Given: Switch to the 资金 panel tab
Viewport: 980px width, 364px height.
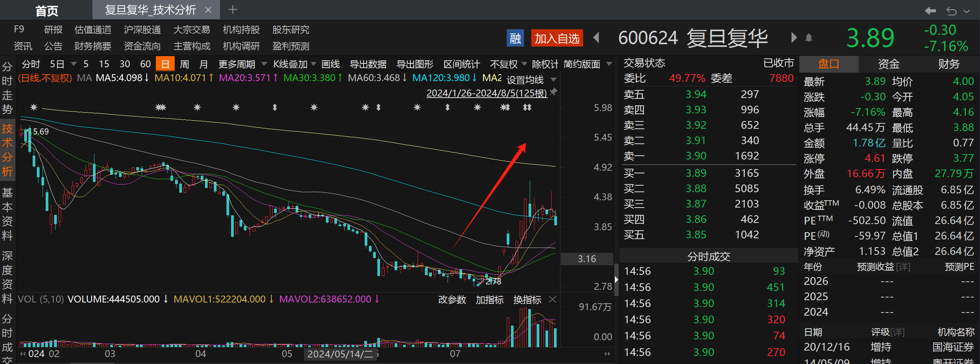Looking at the screenshot, I should [889, 64].
